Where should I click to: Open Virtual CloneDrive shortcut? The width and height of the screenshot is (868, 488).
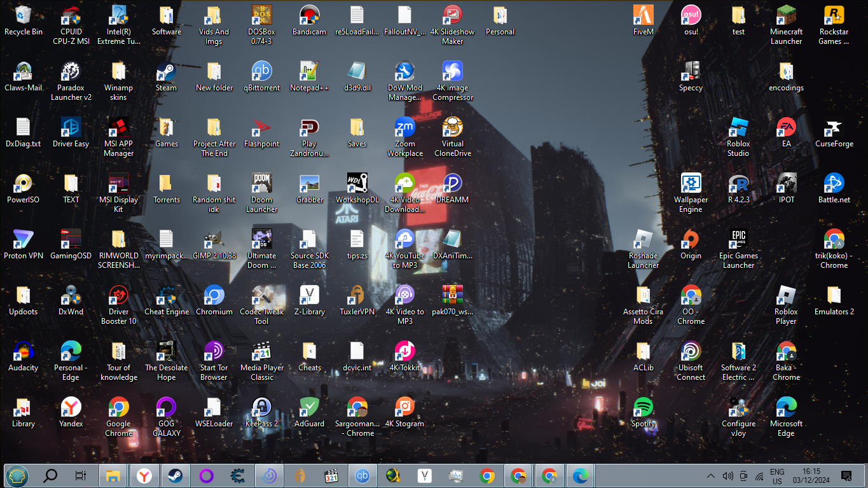tap(452, 137)
